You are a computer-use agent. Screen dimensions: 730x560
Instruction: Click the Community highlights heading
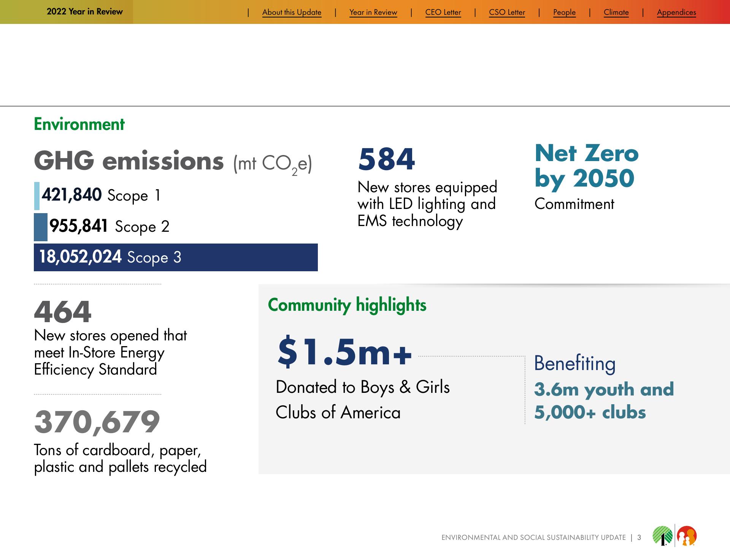pos(347,305)
